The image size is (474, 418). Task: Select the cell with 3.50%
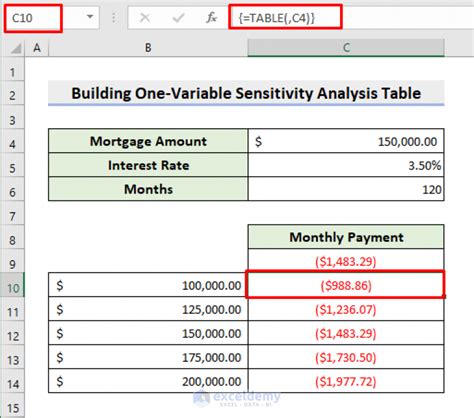[346, 165]
